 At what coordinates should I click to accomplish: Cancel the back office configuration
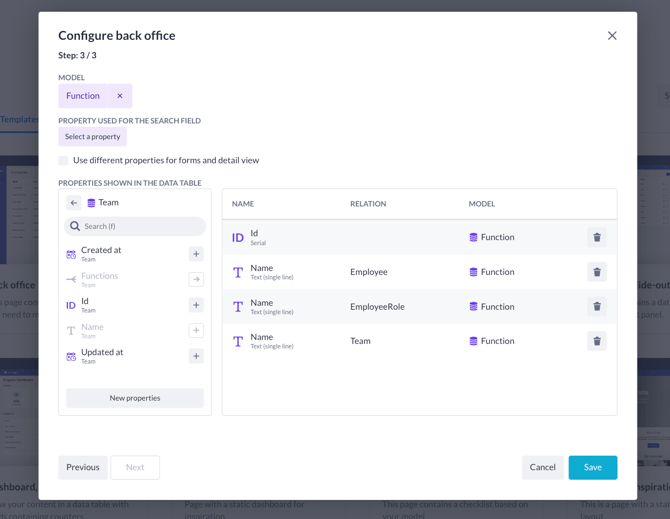point(543,467)
